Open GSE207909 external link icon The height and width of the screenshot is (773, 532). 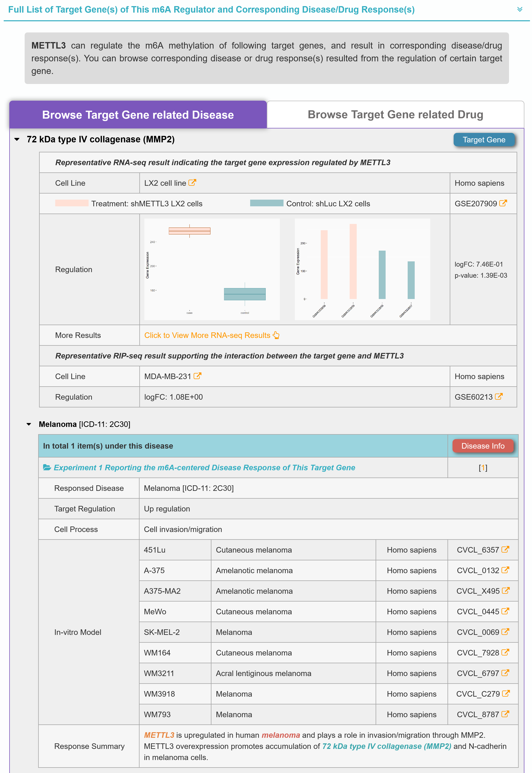pyautogui.click(x=503, y=203)
